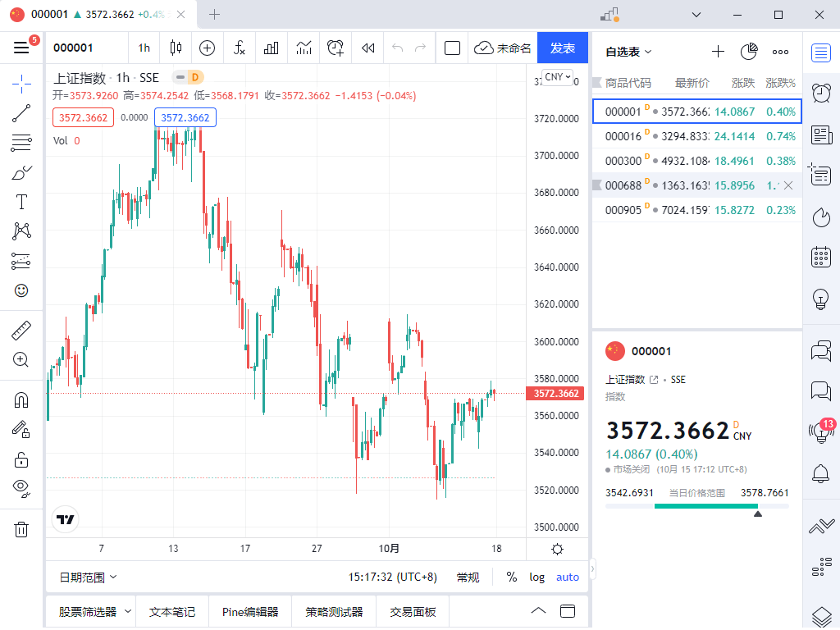Lock all drawing tools
Screen dimensions: 840x630
(x=21, y=459)
